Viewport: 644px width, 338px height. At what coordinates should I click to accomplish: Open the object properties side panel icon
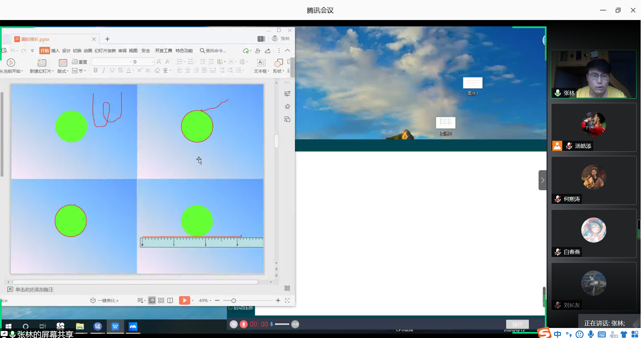(287, 94)
